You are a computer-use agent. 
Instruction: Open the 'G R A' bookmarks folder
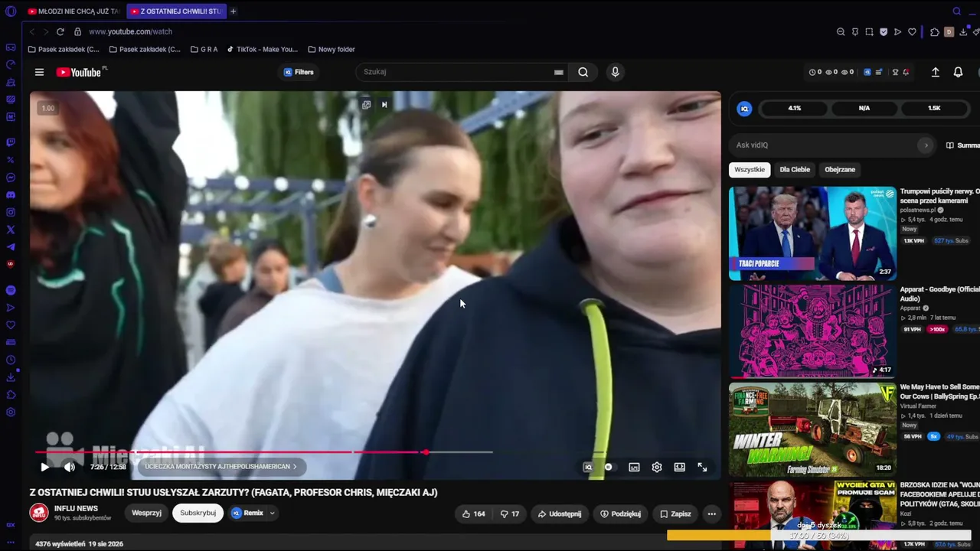point(204,50)
